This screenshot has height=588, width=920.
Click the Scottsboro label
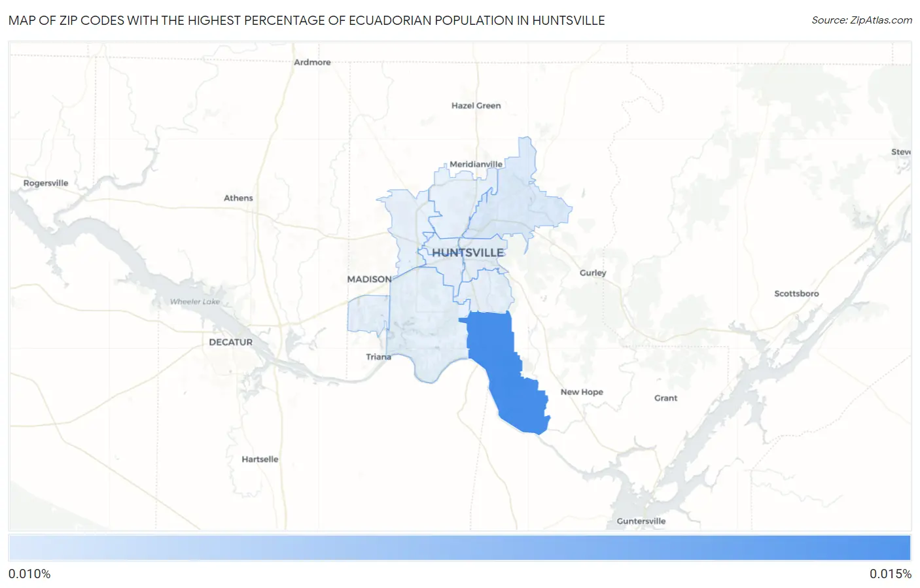(796, 294)
